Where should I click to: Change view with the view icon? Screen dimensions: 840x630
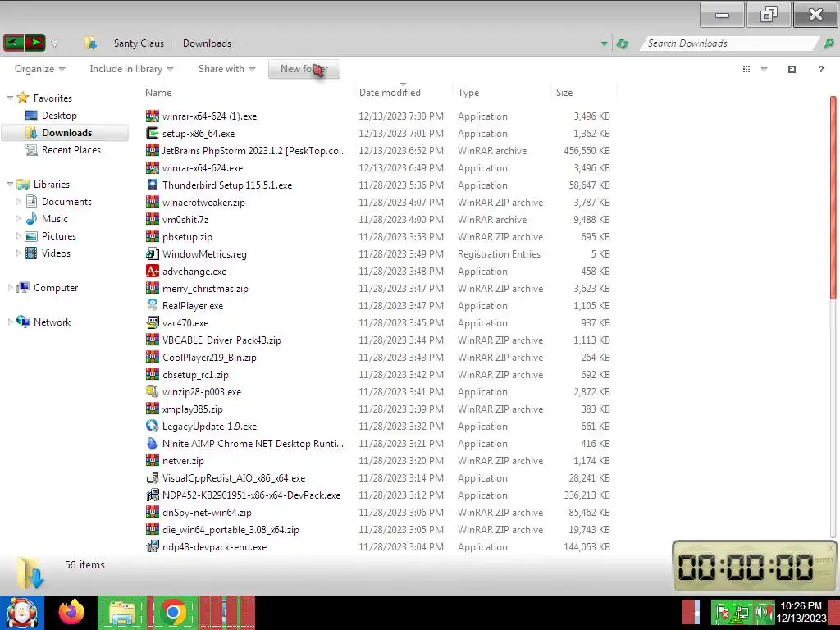pyautogui.click(x=746, y=69)
